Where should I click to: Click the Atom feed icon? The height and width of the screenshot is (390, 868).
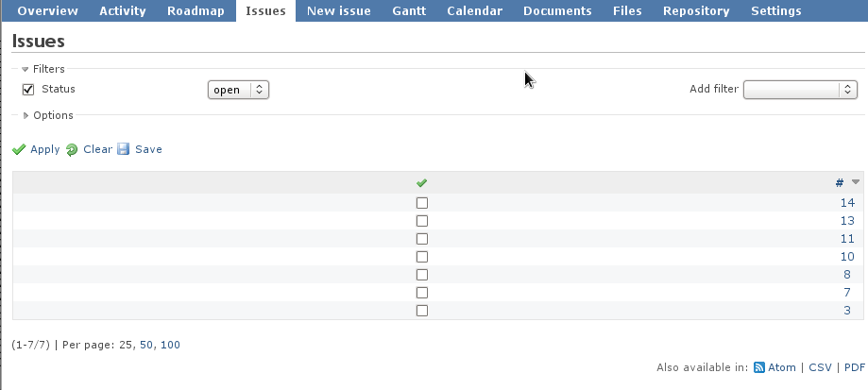759,367
